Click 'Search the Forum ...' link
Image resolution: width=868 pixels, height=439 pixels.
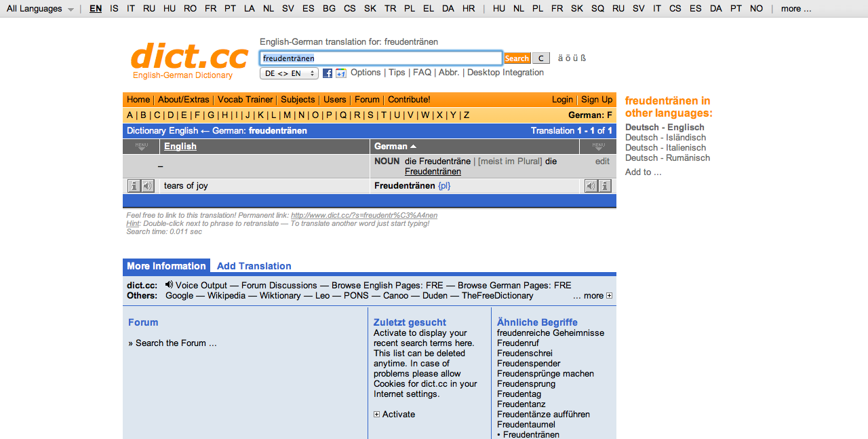(176, 343)
